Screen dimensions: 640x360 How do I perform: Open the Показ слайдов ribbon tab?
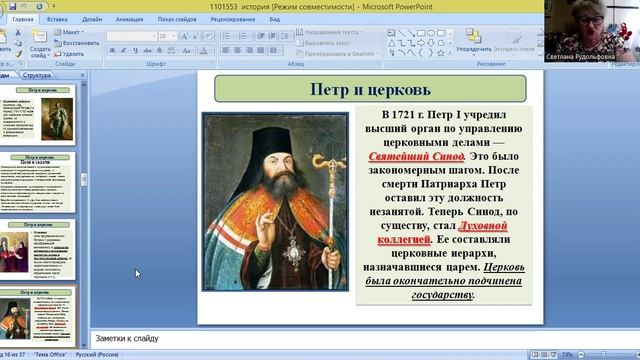coord(177,19)
